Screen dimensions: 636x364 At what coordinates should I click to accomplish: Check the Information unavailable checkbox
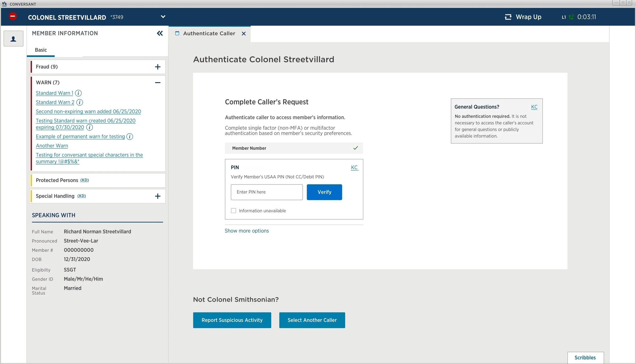click(233, 211)
